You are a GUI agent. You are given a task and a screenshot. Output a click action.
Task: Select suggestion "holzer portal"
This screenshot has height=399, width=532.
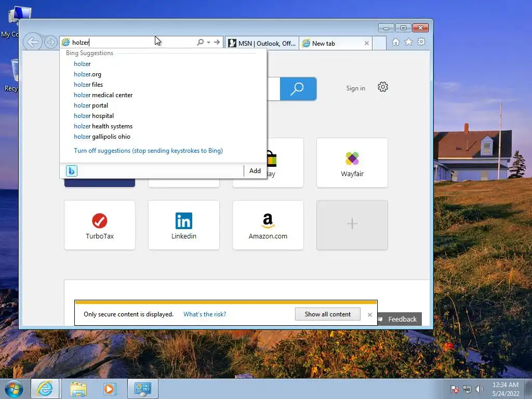tap(163, 105)
